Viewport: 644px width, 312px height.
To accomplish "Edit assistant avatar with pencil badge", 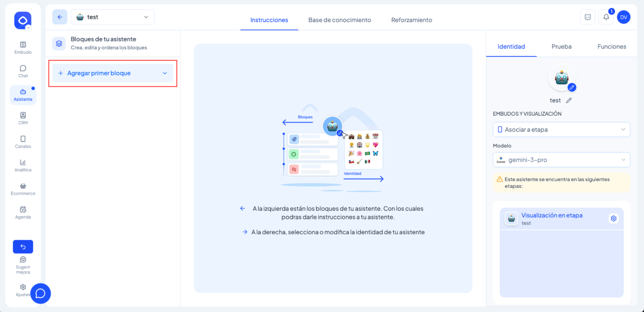I will (x=571, y=87).
